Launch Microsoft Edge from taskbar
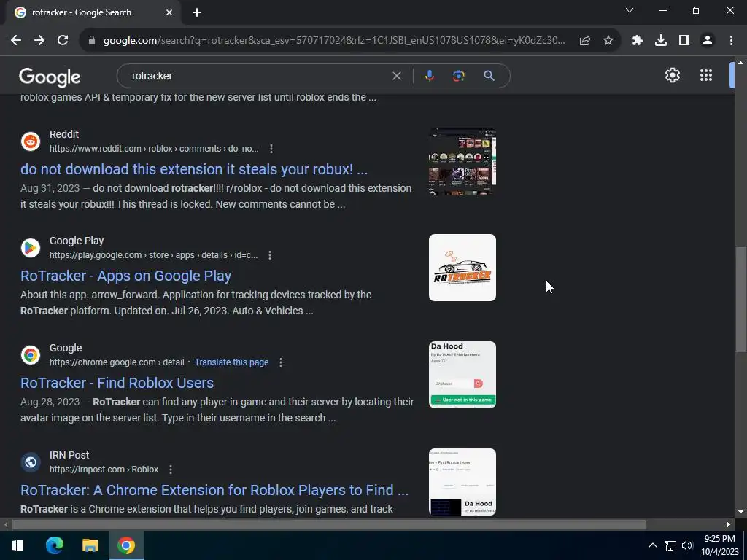 coord(54,545)
